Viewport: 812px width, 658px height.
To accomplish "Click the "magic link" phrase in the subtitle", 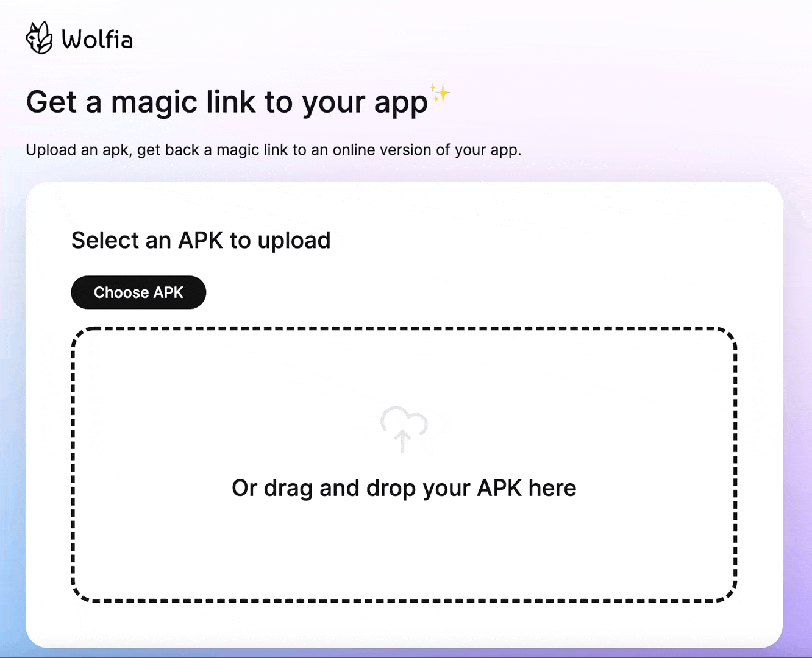I will [x=252, y=150].
